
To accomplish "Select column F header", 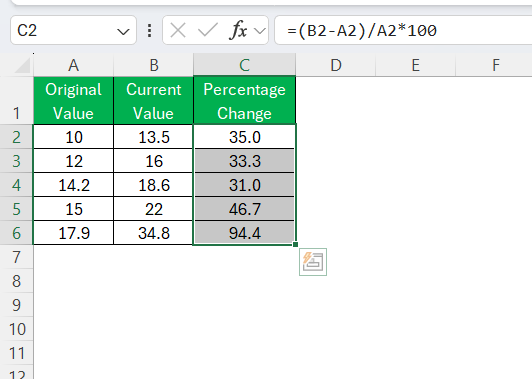I will click(x=495, y=65).
